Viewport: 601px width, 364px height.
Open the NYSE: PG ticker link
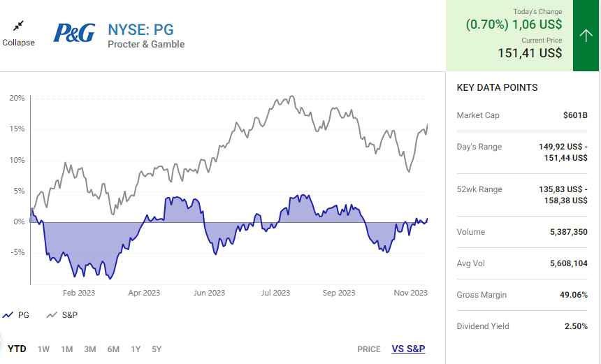click(140, 29)
